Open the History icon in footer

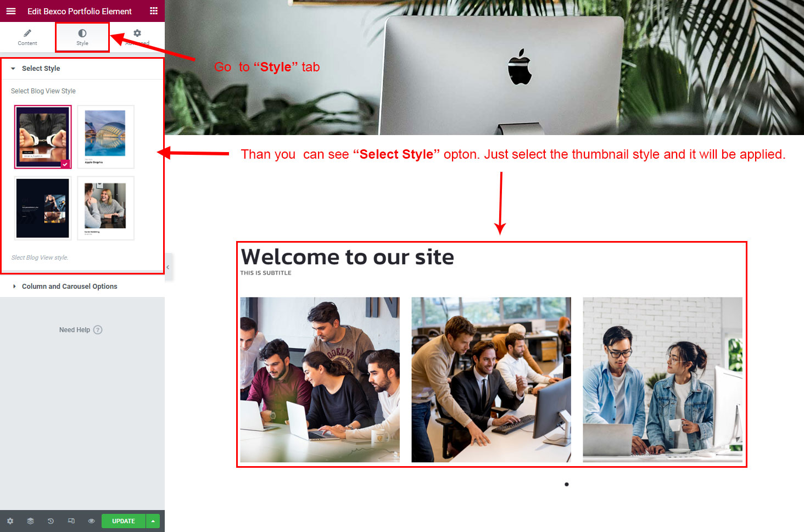click(51, 521)
